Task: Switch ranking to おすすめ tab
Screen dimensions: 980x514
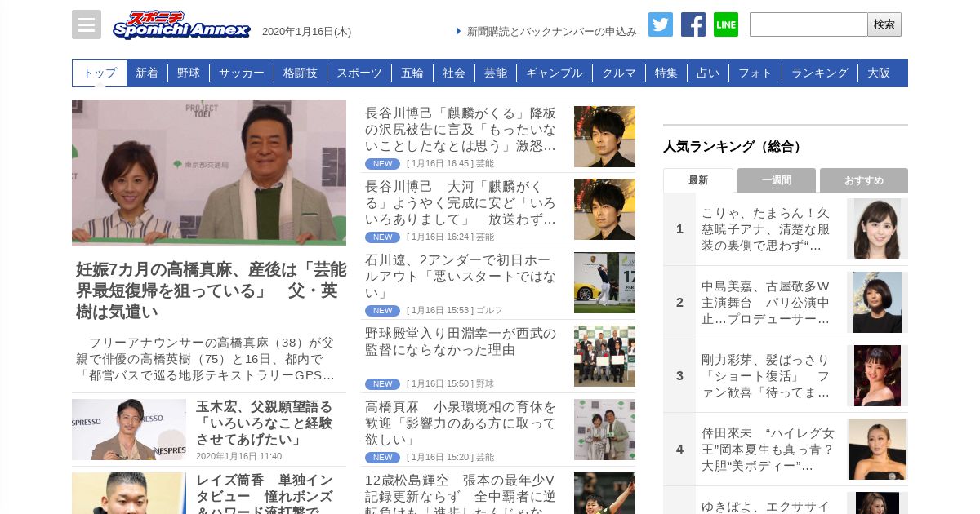Action: tap(864, 180)
